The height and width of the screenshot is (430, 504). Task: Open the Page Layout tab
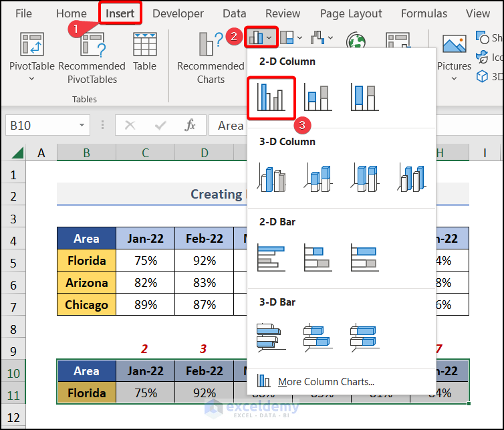(x=351, y=13)
